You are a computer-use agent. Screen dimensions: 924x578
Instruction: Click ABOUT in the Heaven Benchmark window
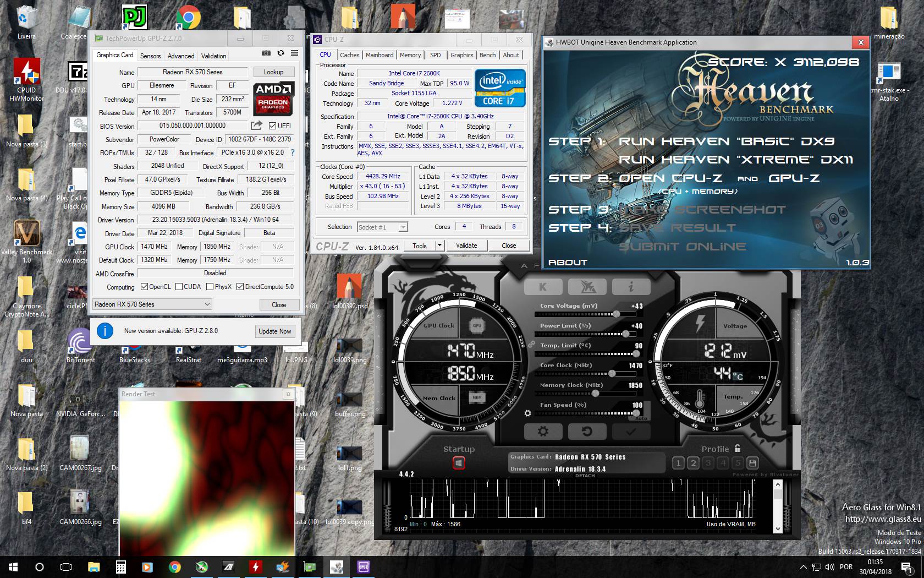pyautogui.click(x=568, y=263)
